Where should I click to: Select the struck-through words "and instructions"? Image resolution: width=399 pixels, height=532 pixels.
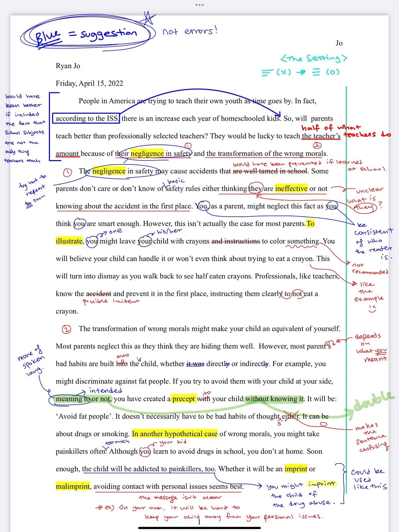[x=236, y=241]
